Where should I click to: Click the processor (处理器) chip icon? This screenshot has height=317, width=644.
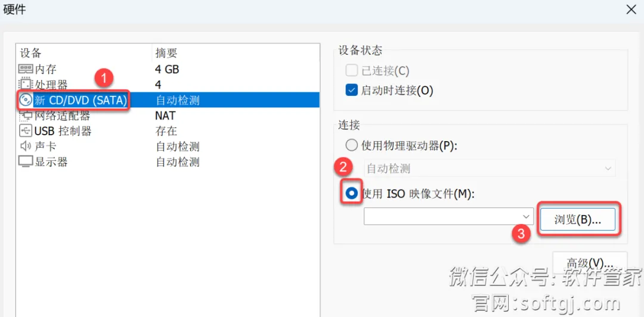click(26, 85)
